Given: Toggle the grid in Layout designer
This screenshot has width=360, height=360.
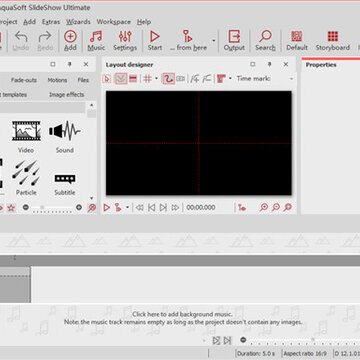Looking at the screenshot, I should tap(147, 79).
